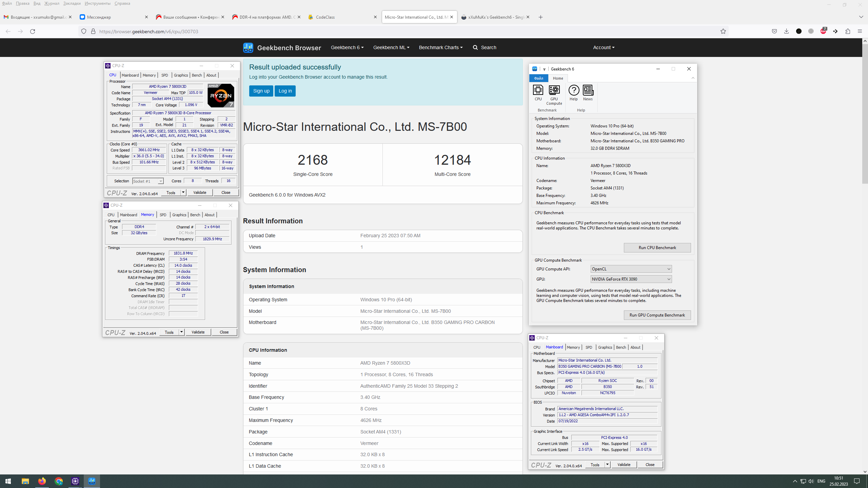The height and width of the screenshot is (488, 868).
Task: Open the News icon in Geekbench 6 ribbon
Action: [x=588, y=93]
